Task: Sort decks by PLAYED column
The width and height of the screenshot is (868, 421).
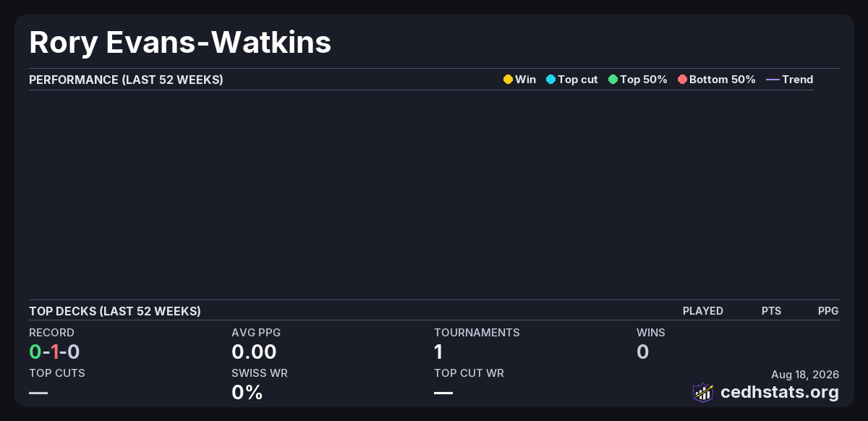Action: (703, 311)
